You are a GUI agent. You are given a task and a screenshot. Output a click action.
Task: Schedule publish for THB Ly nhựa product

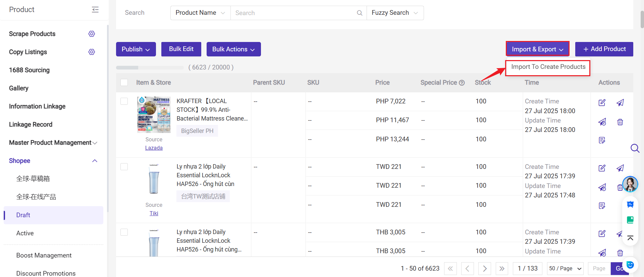602,253
